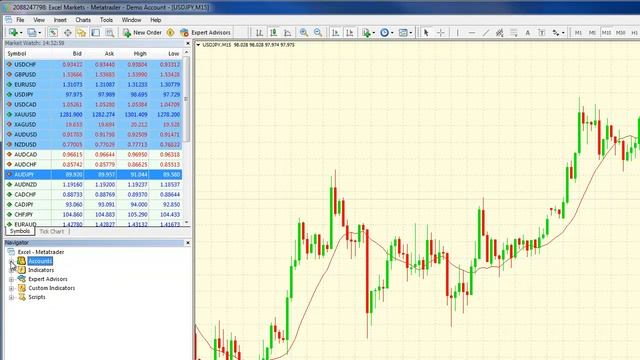This screenshot has height=360, width=640.
Task: Open Templates dropdown arrow
Action: pyautogui.click(x=411, y=33)
